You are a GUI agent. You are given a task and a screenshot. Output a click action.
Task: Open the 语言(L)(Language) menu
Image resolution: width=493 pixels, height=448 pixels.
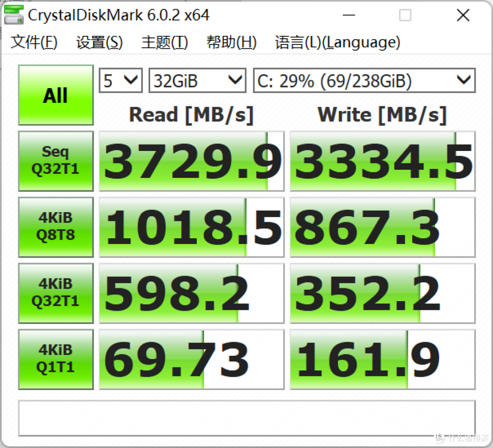click(338, 42)
